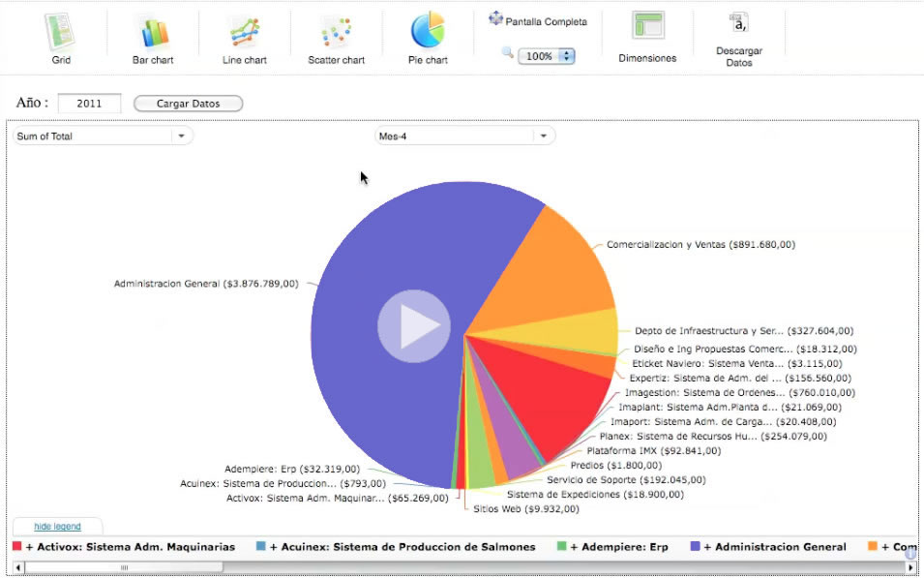Click the Cargar Datos button
The width and height of the screenshot is (924, 578).
pyautogui.click(x=188, y=104)
